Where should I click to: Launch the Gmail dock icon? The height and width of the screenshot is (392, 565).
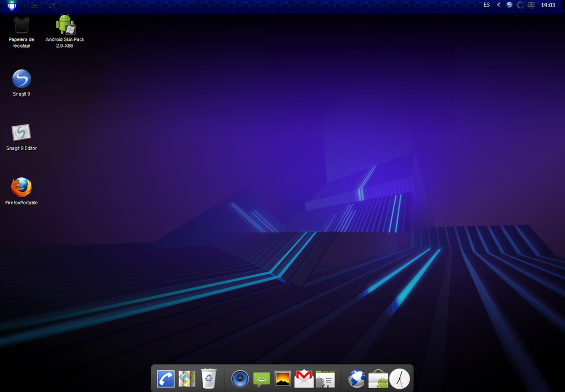[304, 379]
